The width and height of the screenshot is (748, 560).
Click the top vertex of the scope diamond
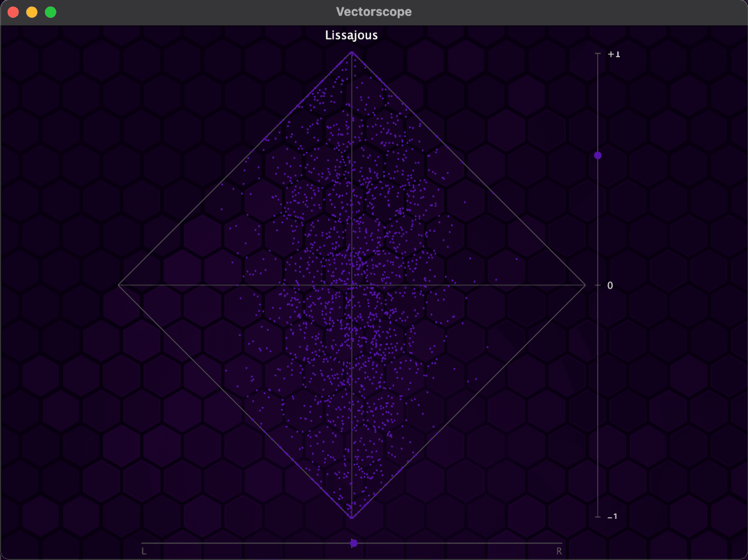coord(352,52)
